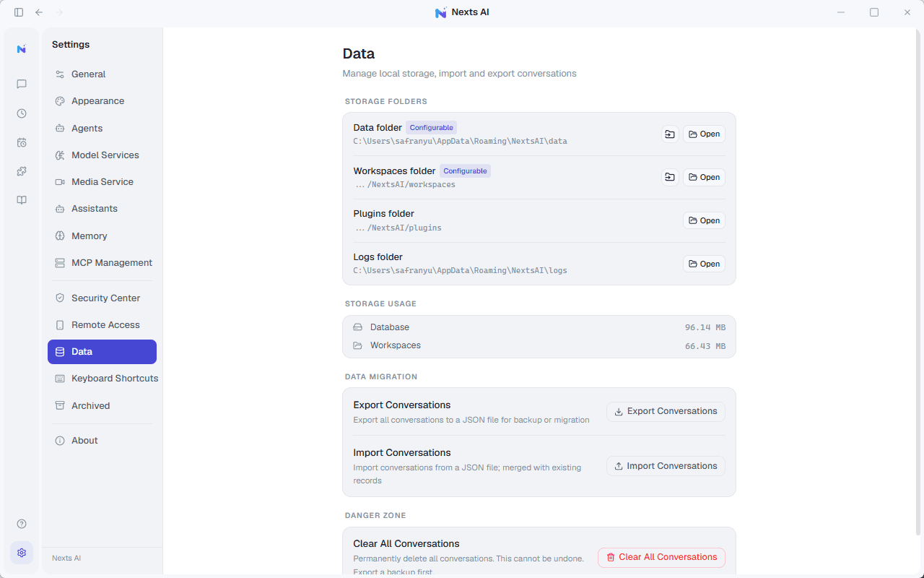Open the Logs folder
The height and width of the screenshot is (578, 924).
click(704, 264)
